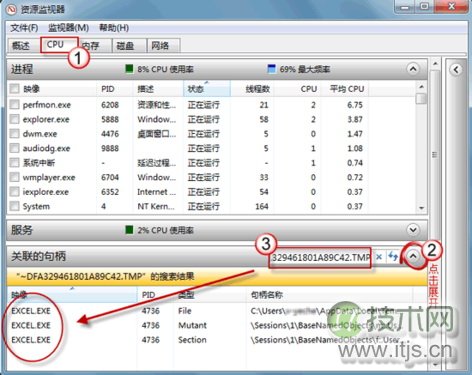472x375 pixels.
Task: Click main pane scrollbar up arrow
Action: [x=435, y=63]
